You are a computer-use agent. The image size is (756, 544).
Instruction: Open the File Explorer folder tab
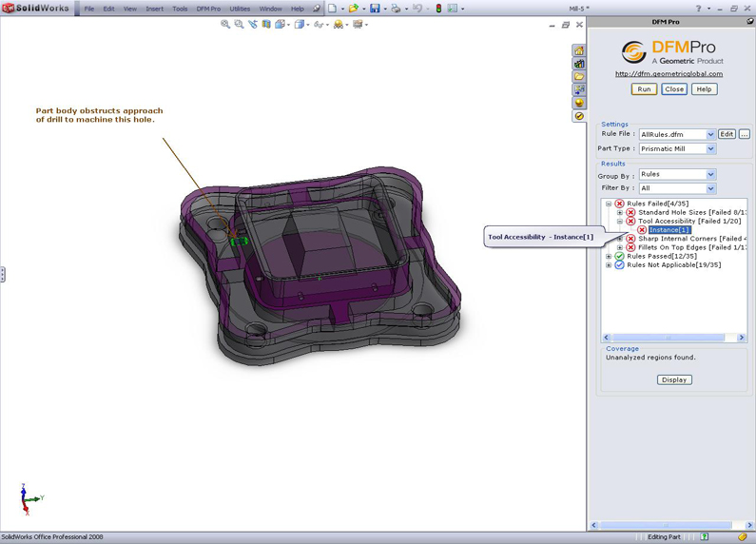pos(579,77)
